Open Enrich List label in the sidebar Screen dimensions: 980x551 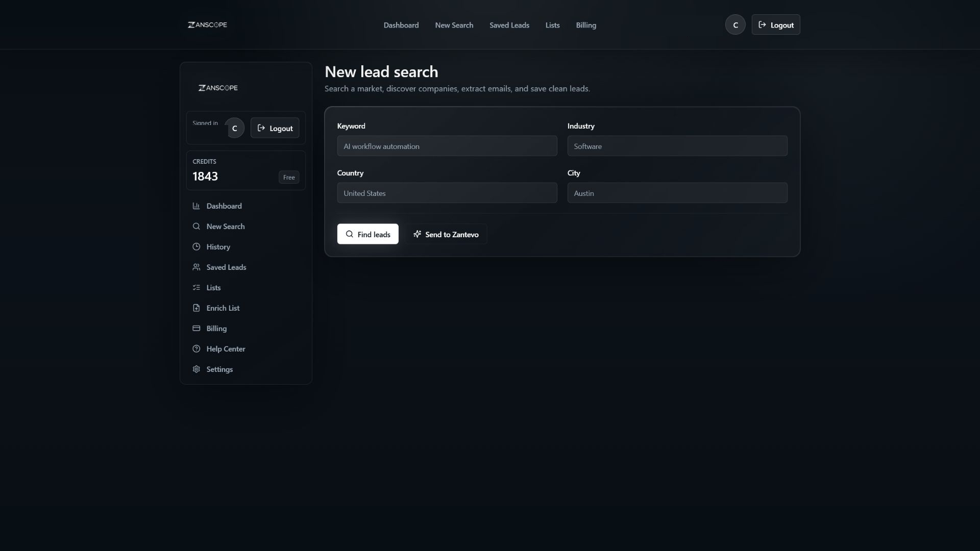click(x=223, y=308)
